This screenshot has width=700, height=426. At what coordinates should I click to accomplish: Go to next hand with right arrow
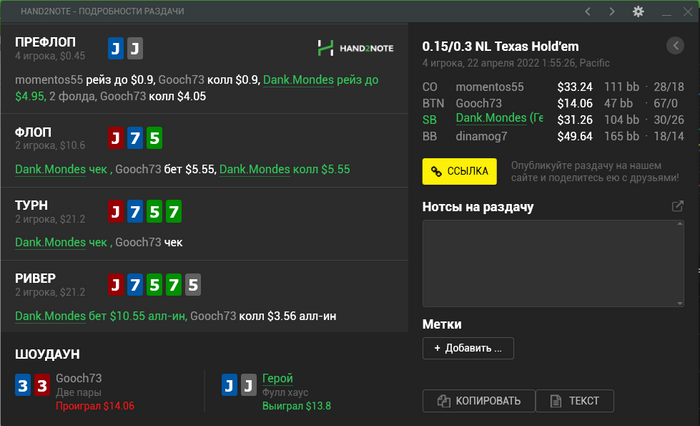pos(612,12)
